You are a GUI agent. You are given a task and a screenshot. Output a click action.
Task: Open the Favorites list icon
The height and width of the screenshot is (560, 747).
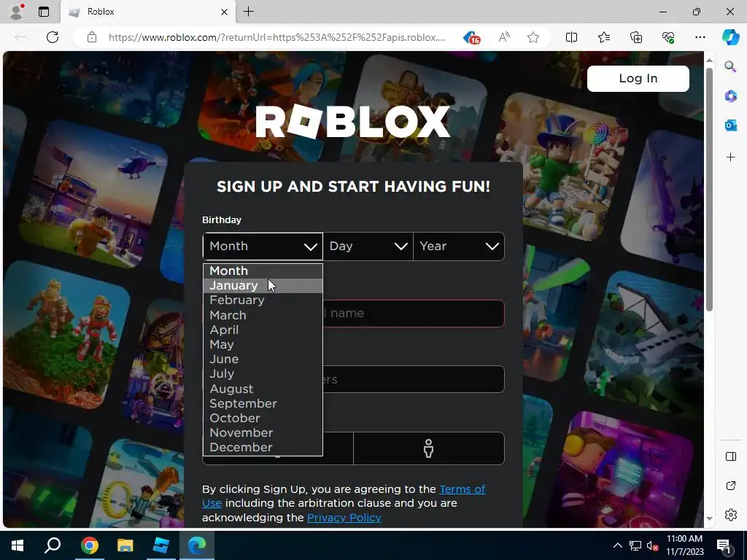point(603,37)
